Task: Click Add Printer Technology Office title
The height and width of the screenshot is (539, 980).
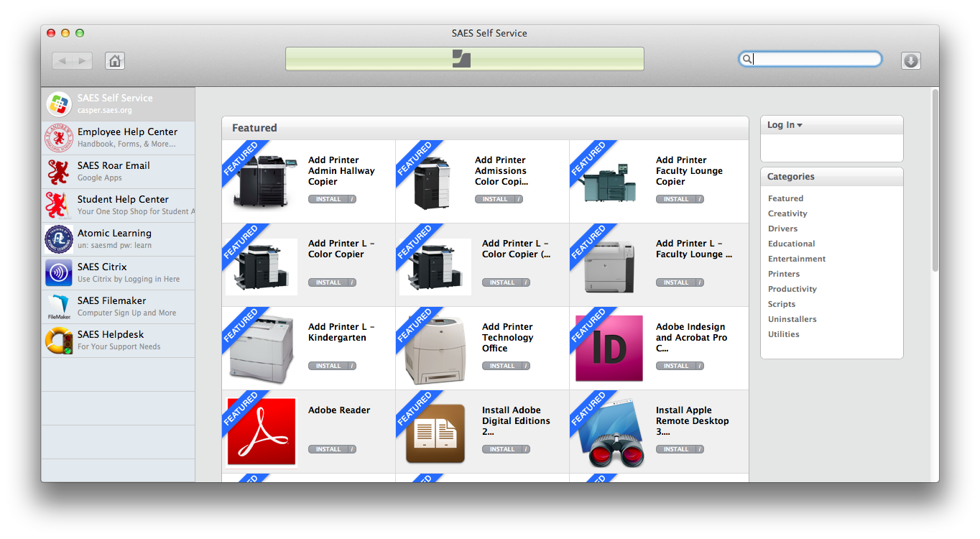Action: pos(507,338)
